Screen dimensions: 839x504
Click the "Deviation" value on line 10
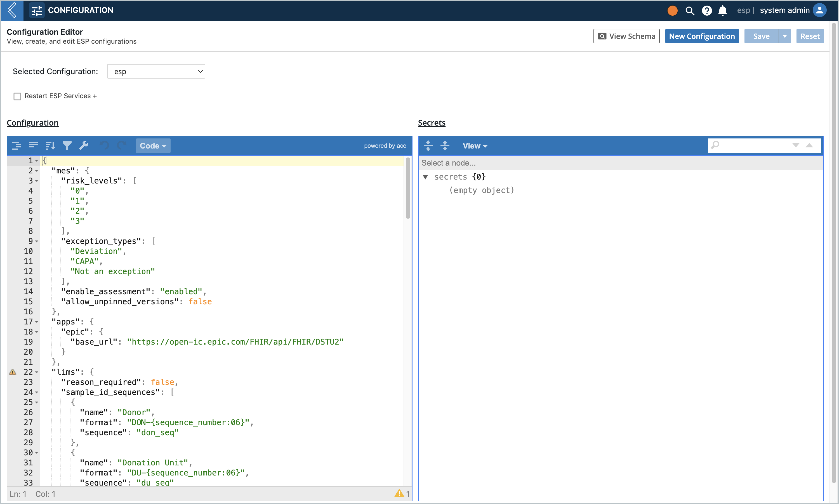click(96, 251)
